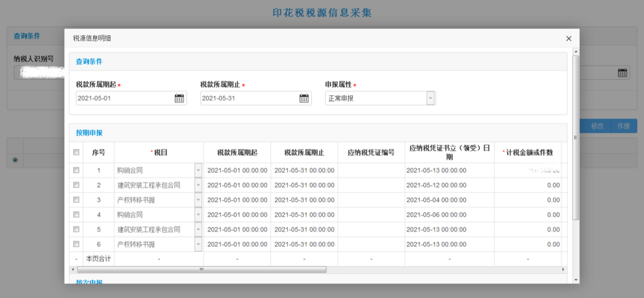This screenshot has height=298, width=644.
Task: Click the 应纳税凭证书立（领受）日期 column header
Action: [x=450, y=152]
